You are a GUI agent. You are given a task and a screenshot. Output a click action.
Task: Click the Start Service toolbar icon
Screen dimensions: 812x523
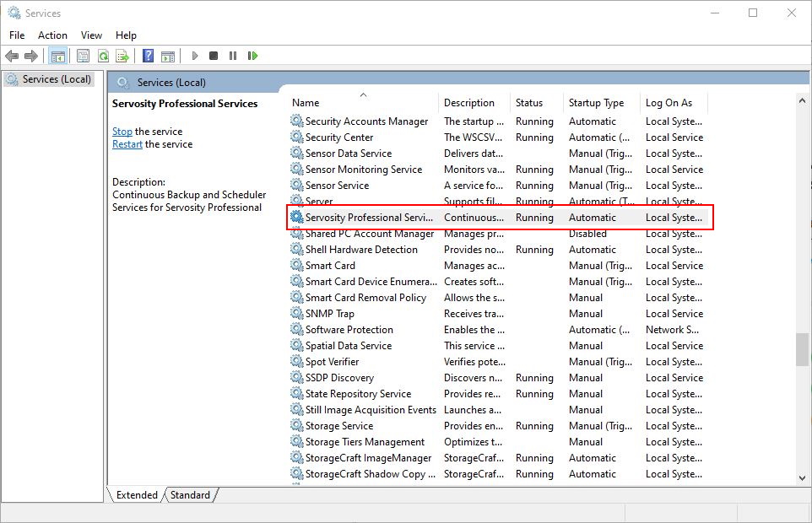[194, 56]
